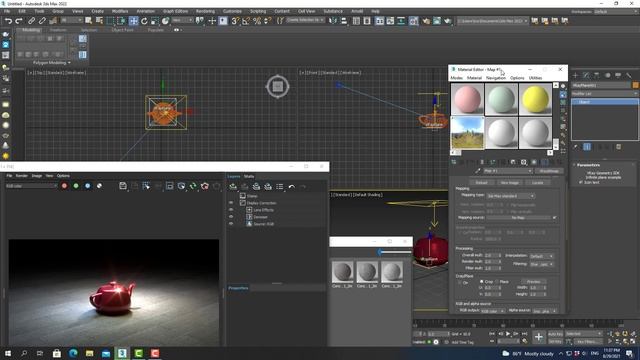The height and width of the screenshot is (360, 640).
Task: Open the Modify panel icon
Action: [x=586, y=75]
